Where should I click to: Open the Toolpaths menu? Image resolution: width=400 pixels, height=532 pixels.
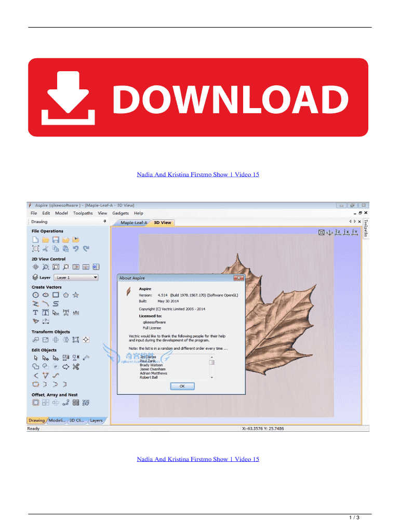pos(83,213)
